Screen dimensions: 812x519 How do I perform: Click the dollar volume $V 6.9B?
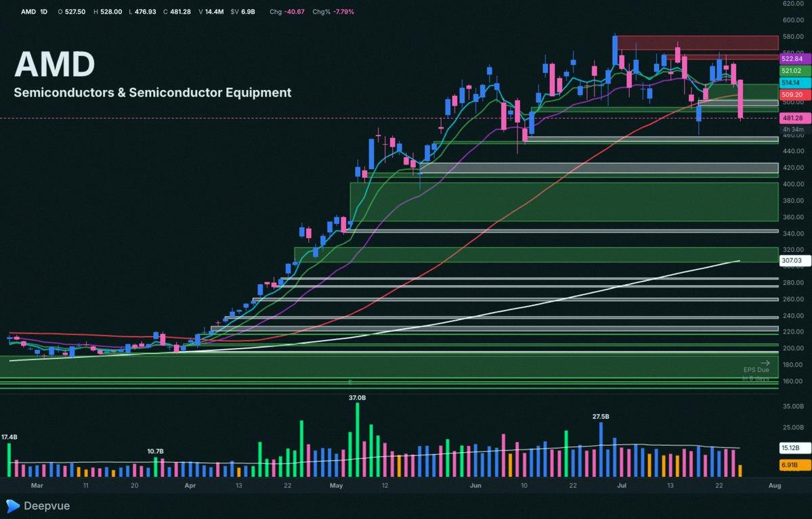243,12
